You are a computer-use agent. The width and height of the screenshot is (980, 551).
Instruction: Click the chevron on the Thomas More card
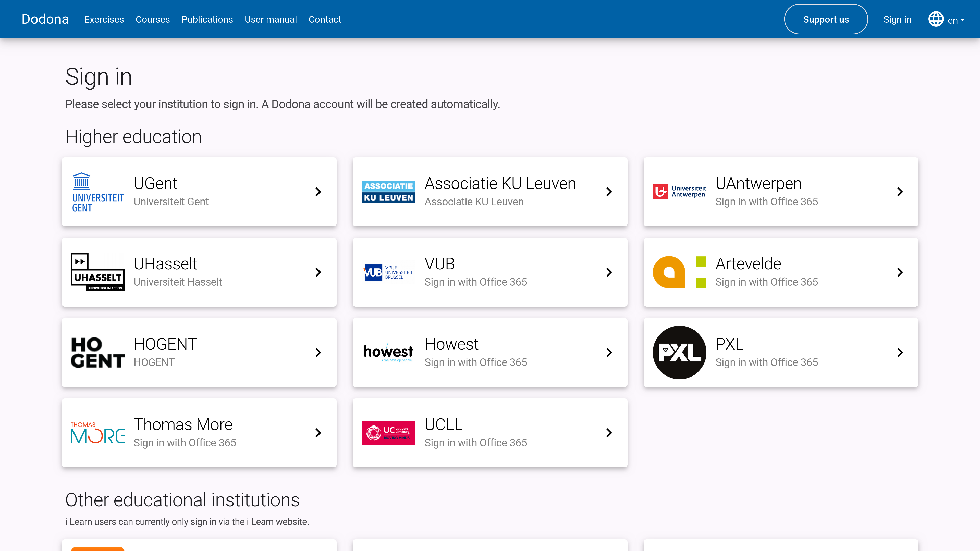click(x=318, y=433)
